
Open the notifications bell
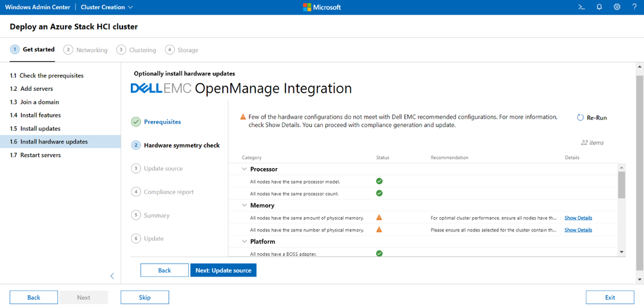click(600, 7)
